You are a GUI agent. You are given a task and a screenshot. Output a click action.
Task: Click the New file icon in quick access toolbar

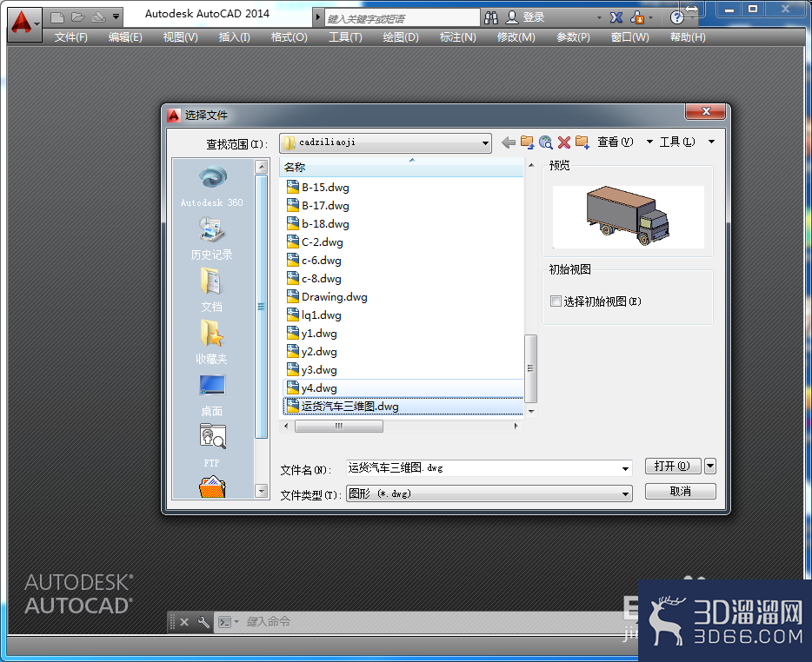tap(57, 17)
